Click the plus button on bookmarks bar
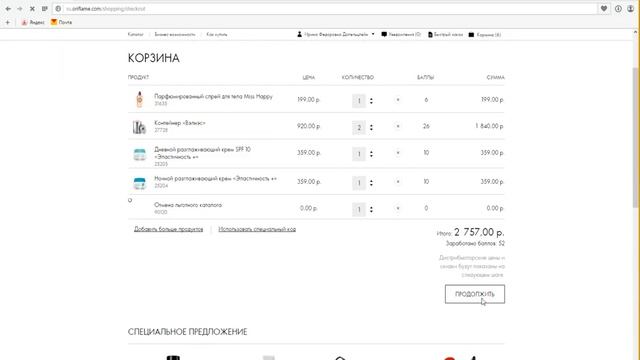Image resolution: width=640 pixels, height=360 pixels. 8,22
